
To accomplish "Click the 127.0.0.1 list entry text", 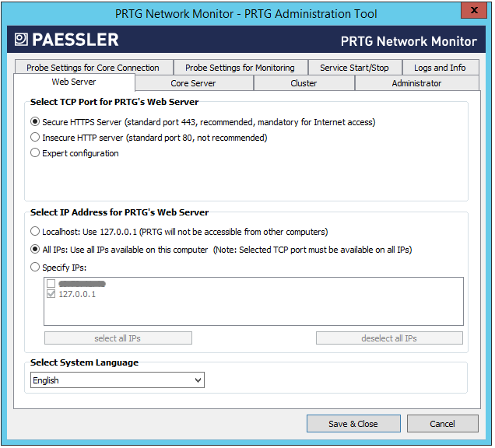I will (x=77, y=295).
